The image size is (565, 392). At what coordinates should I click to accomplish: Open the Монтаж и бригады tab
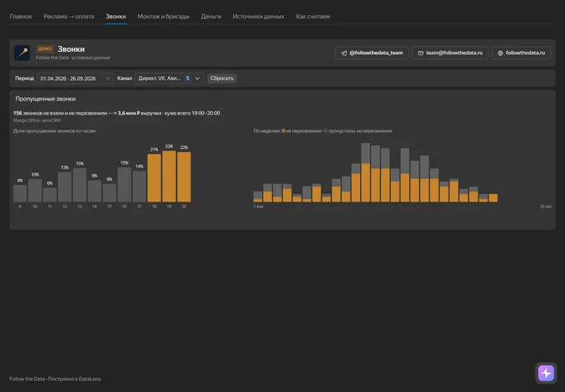(x=163, y=16)
